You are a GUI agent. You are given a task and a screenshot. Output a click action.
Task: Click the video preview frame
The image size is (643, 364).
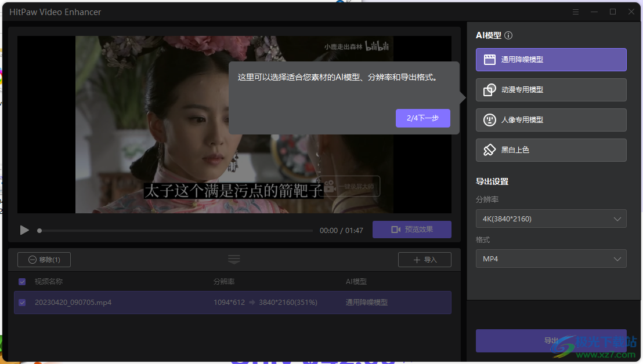click(234, 125)
